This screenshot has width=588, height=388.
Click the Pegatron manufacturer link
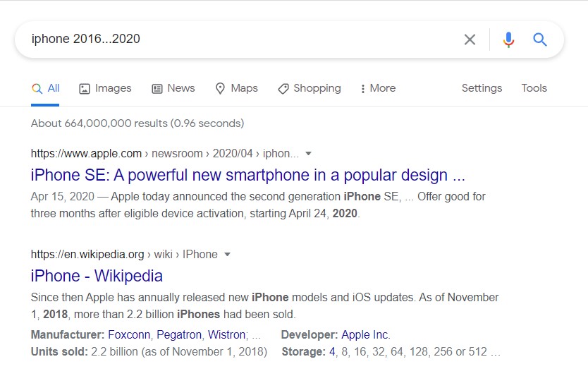tap(179, 334)
